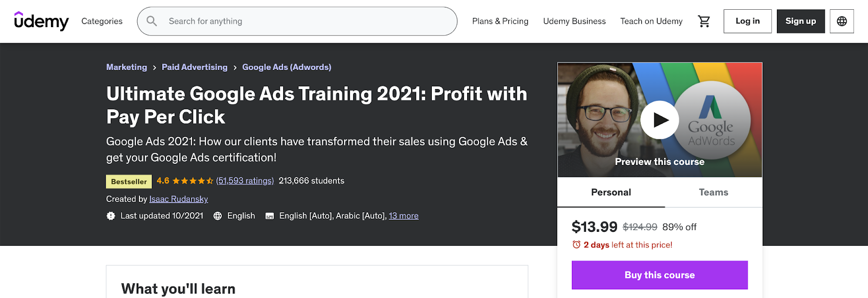Select the Personal tab
This screenshot has height=298, width=868.
click(611, 192)
